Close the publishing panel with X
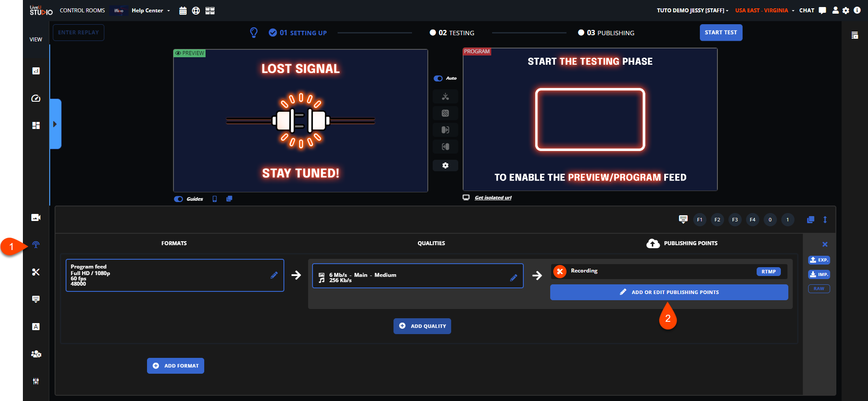 pyautogui.click(x=825, y=244)
